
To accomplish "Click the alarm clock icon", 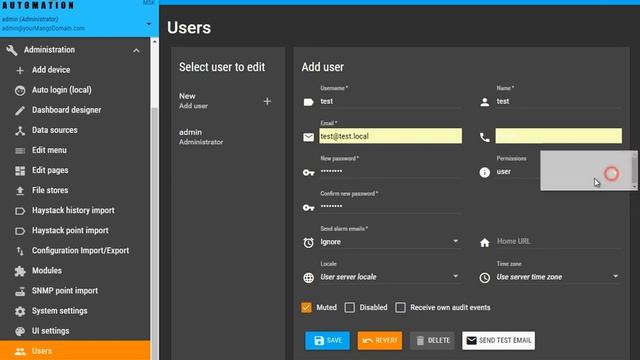I will click(309, 242).
